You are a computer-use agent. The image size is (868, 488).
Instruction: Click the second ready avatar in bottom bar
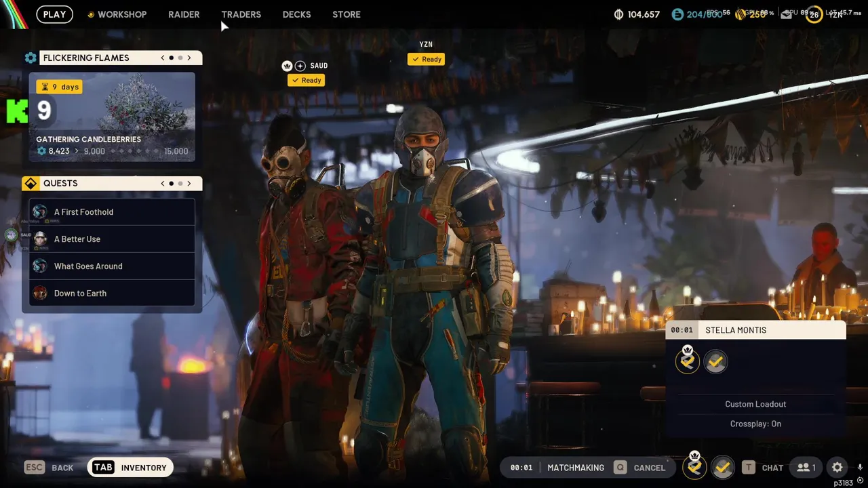tap(723, 468)
